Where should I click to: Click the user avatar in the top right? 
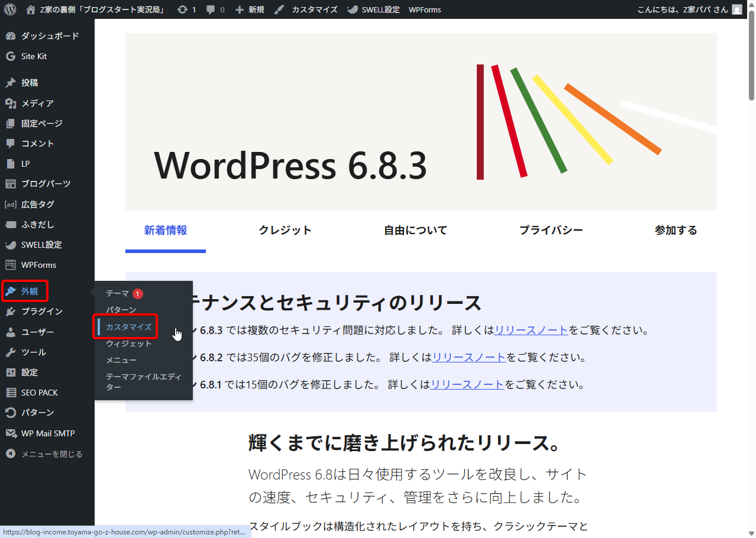tap(736, 9)
